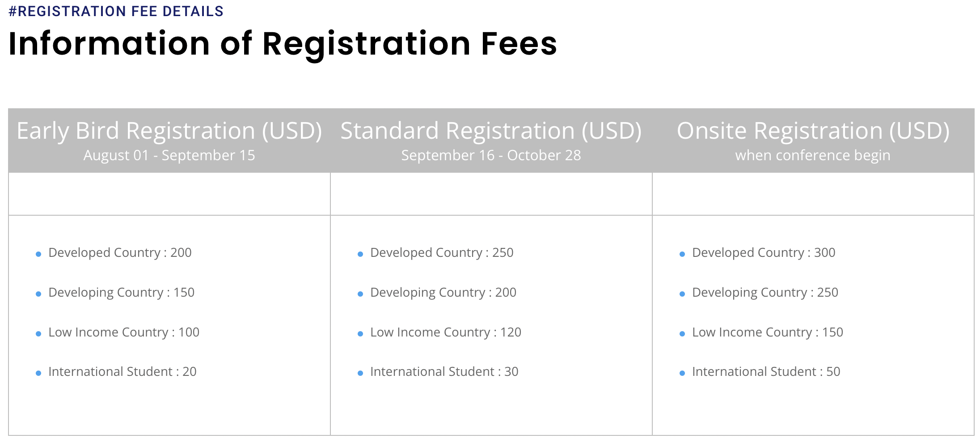Select Early Bird Low Income Country : 100
The height and width of the screenshot is (443, 980).
[x=124, y=332]
